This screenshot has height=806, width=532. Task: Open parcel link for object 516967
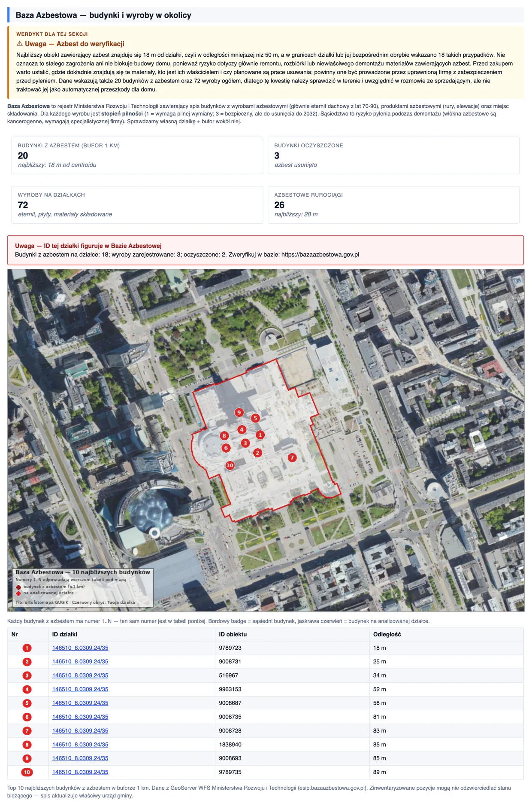[80, 675]
